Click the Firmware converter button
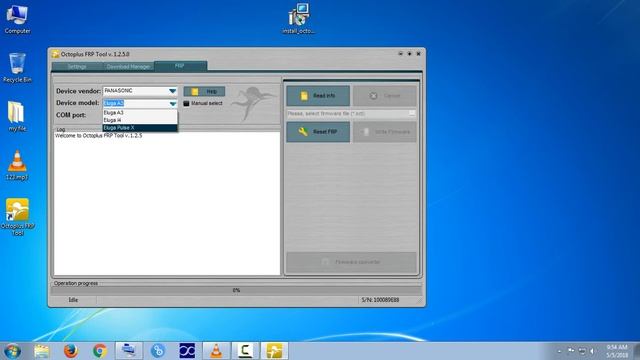 [x=351, y=262]
